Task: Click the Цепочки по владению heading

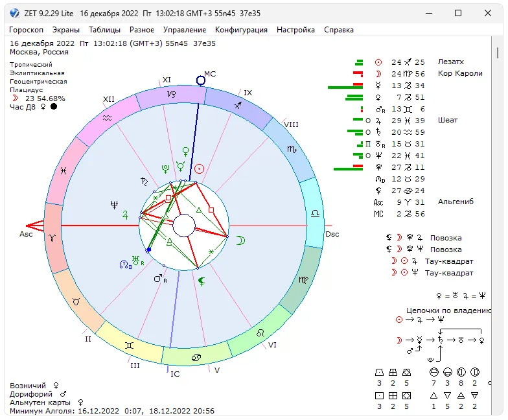Action: click(448, 310)
